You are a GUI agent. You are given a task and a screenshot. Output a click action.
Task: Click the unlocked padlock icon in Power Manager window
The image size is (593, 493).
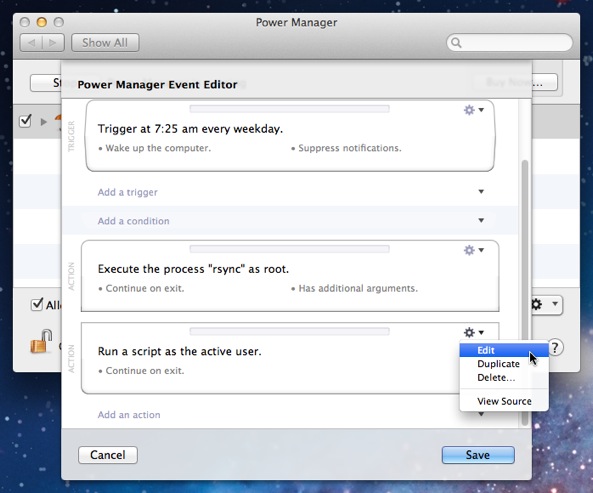(x=41, y=341)
